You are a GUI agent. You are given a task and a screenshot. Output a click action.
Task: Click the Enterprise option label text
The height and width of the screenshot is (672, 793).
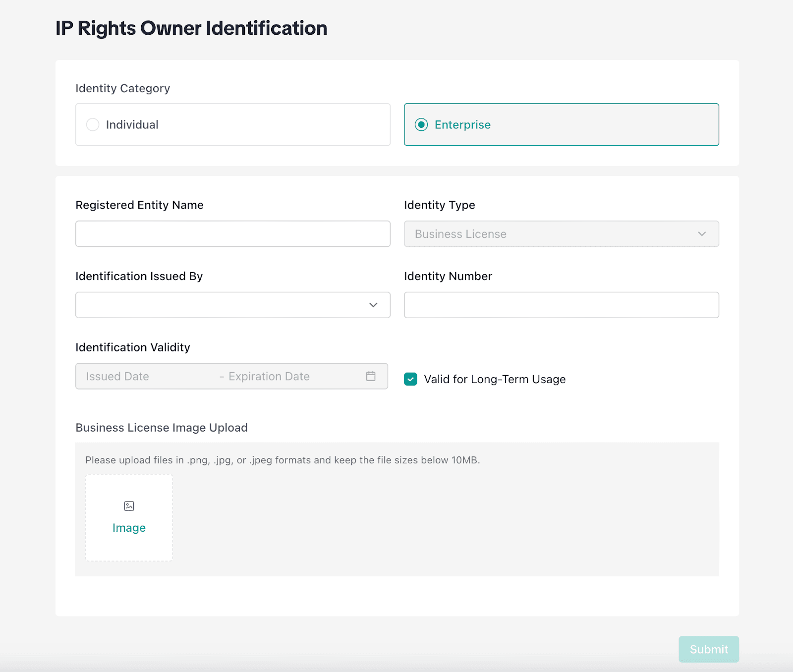click(462, 124)
